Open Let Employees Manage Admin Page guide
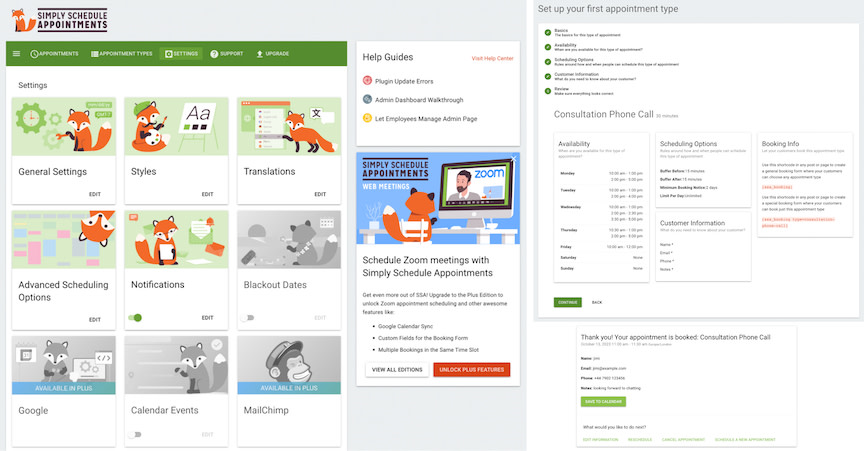The width and height of the screenshot is (864, 451). (x=426, y=119)
